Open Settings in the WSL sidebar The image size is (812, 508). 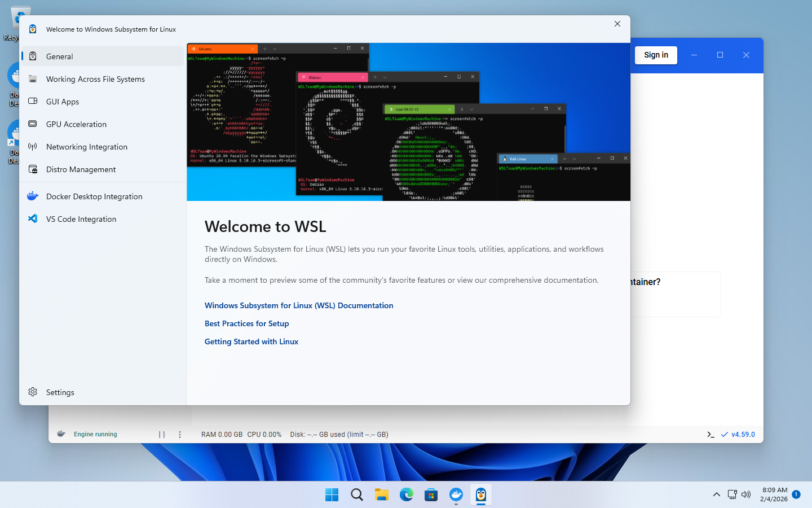[60, 392]
